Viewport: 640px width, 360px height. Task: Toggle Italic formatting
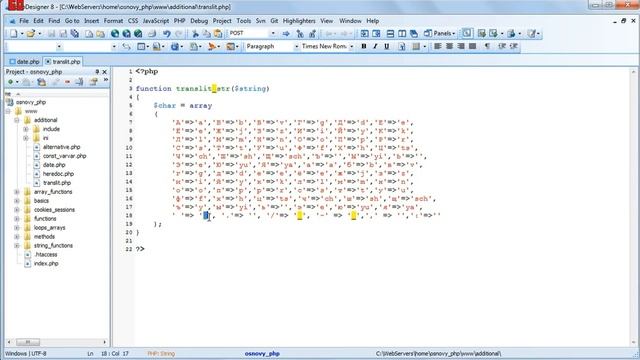pyautogui.click(x=375, y=47)
